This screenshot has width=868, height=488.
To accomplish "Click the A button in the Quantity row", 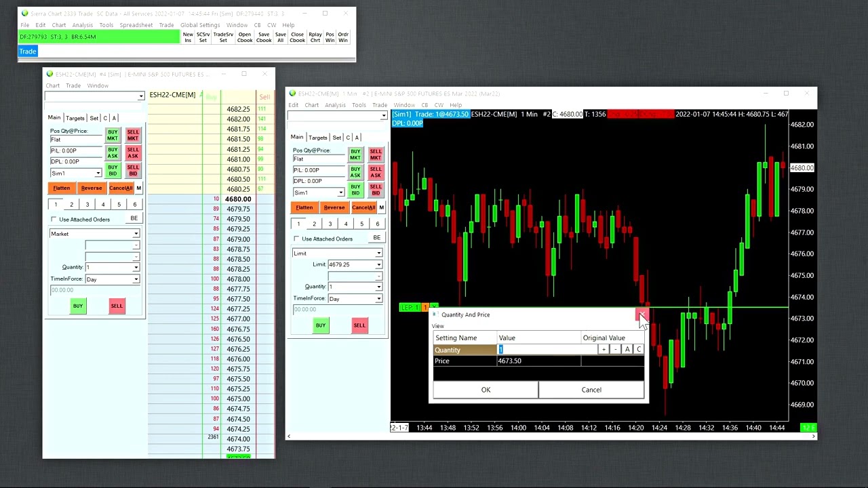I will [x=627, y=350].
